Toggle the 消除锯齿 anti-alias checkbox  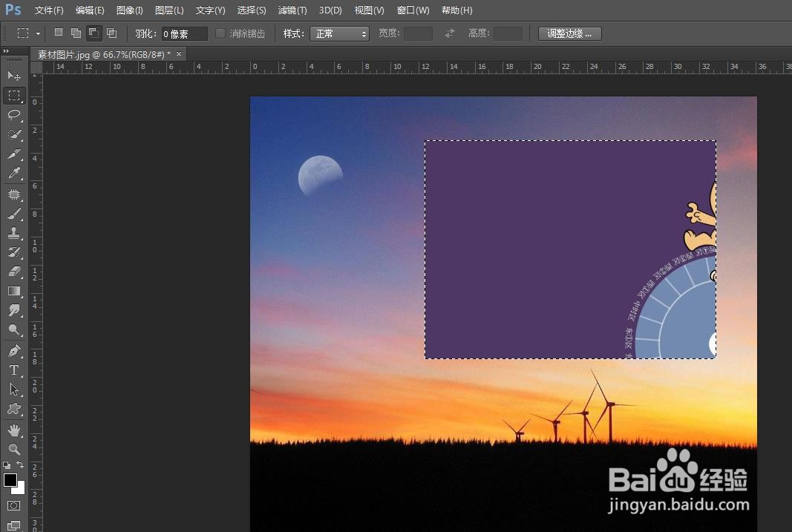pos(220,33)
